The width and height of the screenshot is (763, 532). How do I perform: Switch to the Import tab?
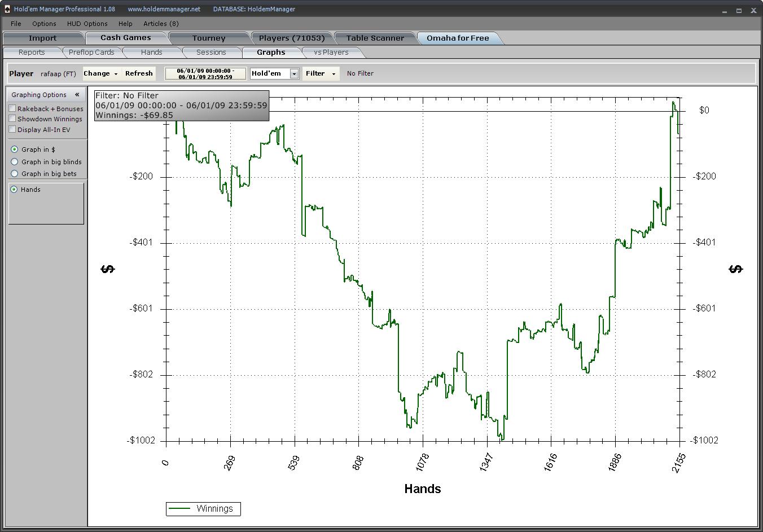[x=43, y=38]
